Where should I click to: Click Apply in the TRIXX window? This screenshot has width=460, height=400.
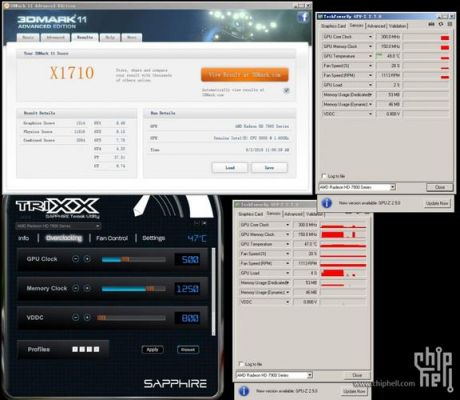tap(152, 349)
